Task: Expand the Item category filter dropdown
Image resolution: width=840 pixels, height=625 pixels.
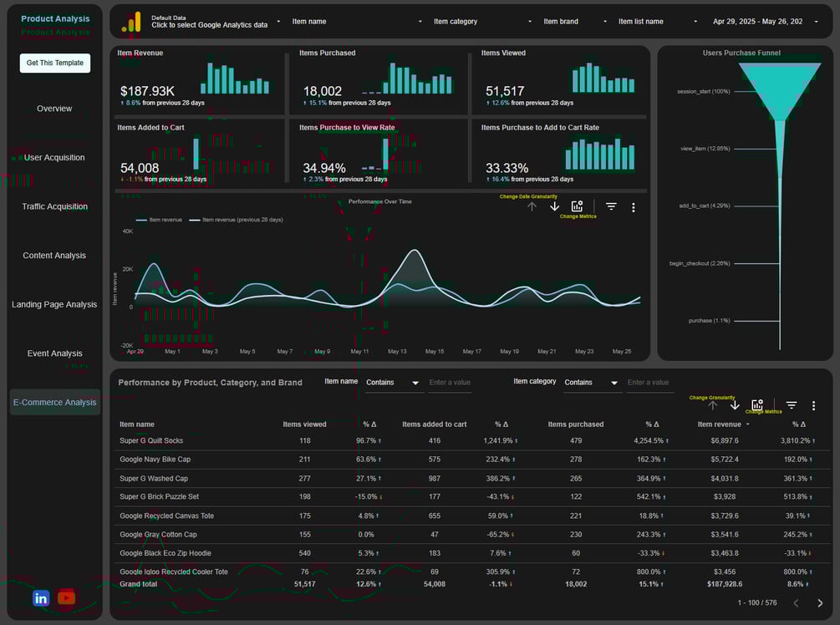Action: pyautogui.click(x=482, y=22)
